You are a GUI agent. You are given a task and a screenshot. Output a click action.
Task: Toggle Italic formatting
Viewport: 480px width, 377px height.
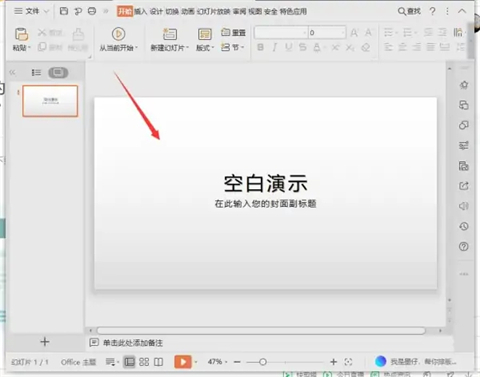[x=275, y=47]
